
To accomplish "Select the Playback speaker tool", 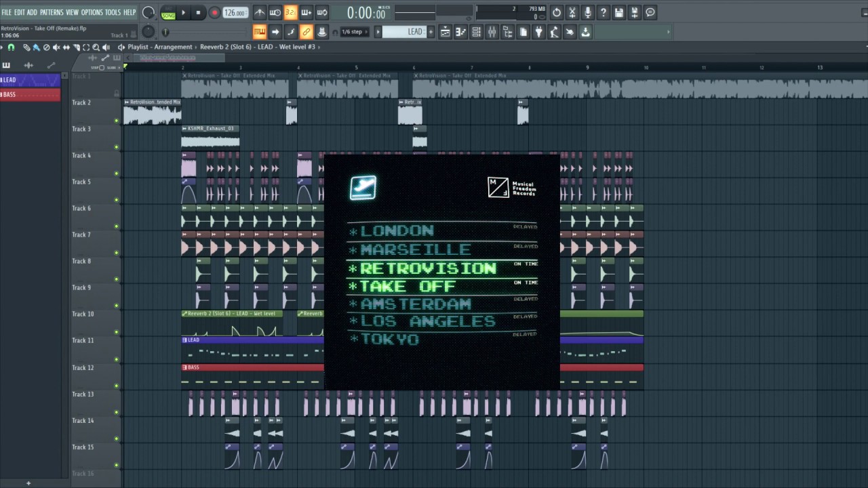I will point(106,47).
